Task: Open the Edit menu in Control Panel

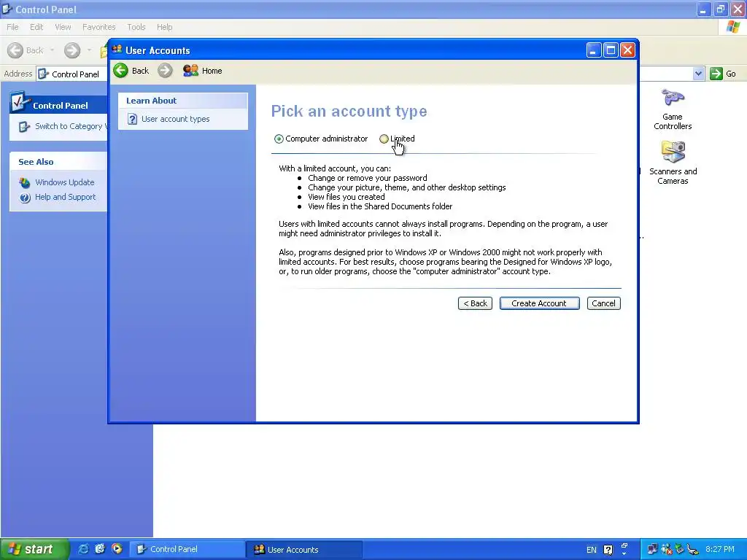Action: point(36,27)
